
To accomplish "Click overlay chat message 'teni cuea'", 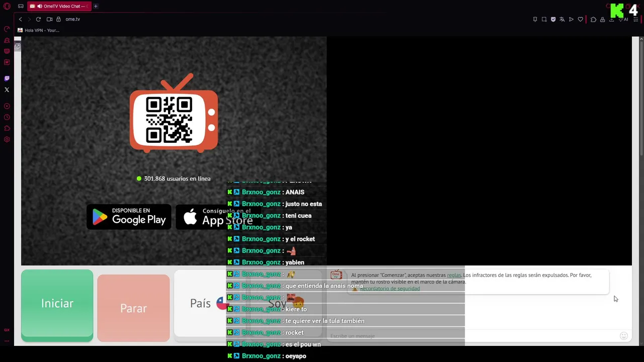I will [298, 216].
